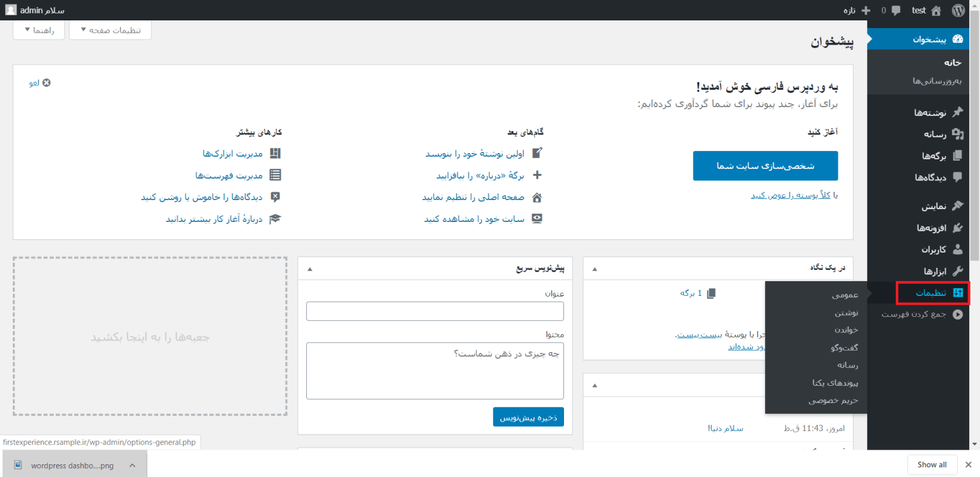Click the plus تازه new content icon
Screen dimensions: 980x477
866,10
